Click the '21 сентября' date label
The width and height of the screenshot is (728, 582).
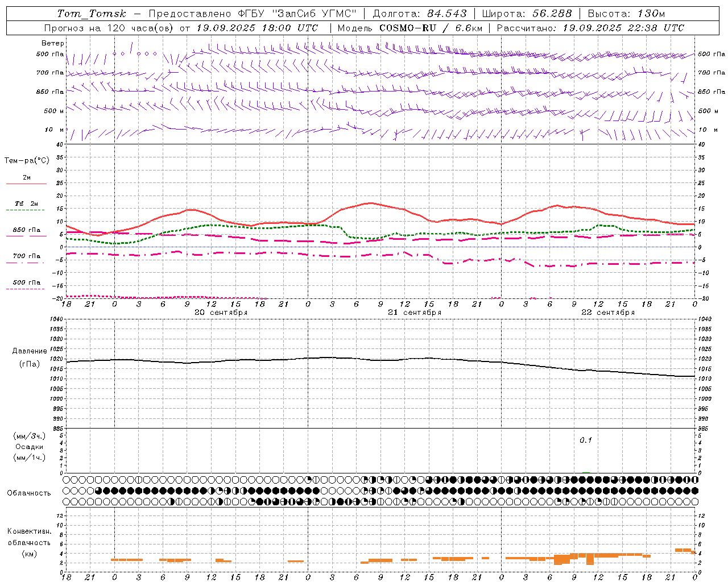click(x=415, y=312)
